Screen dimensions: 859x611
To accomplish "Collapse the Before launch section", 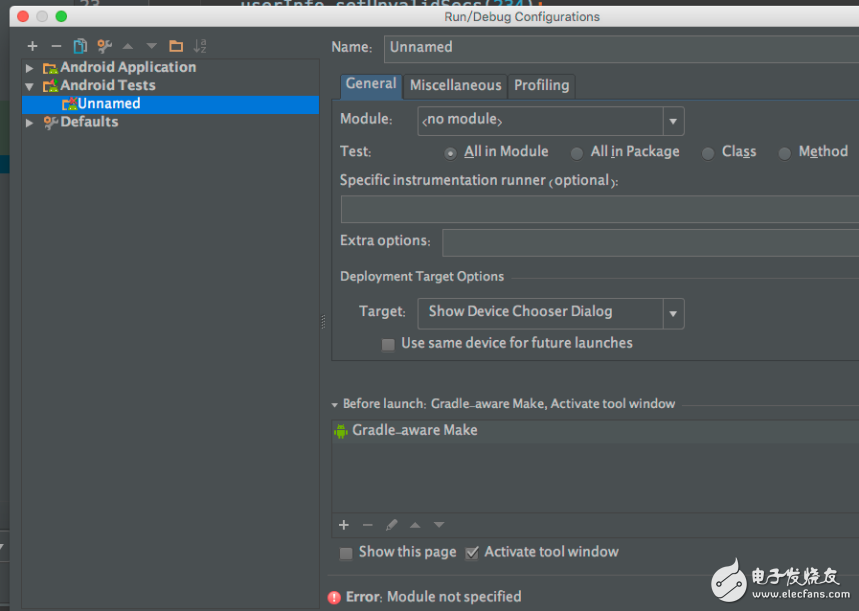I will click(x=335, y=405).
